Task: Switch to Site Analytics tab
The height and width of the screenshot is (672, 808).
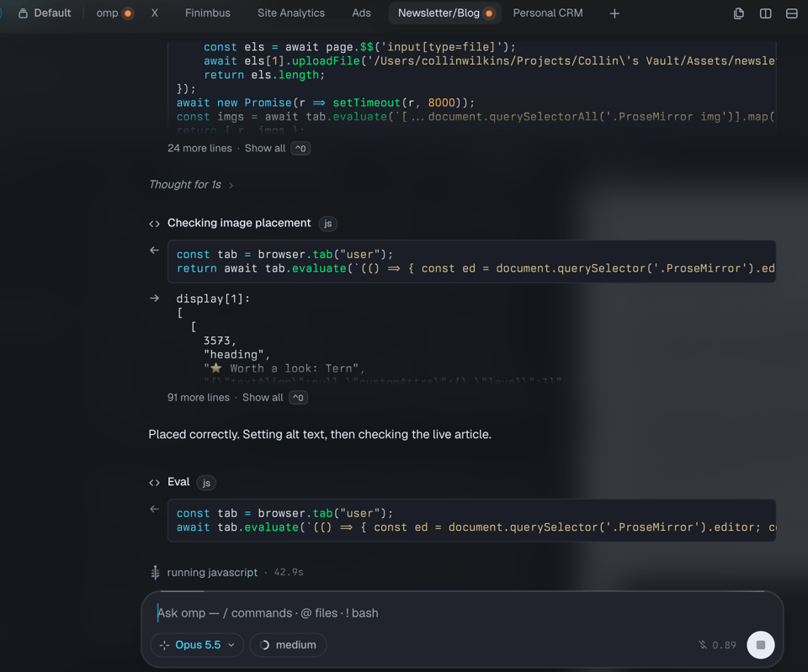Action: 291,13
